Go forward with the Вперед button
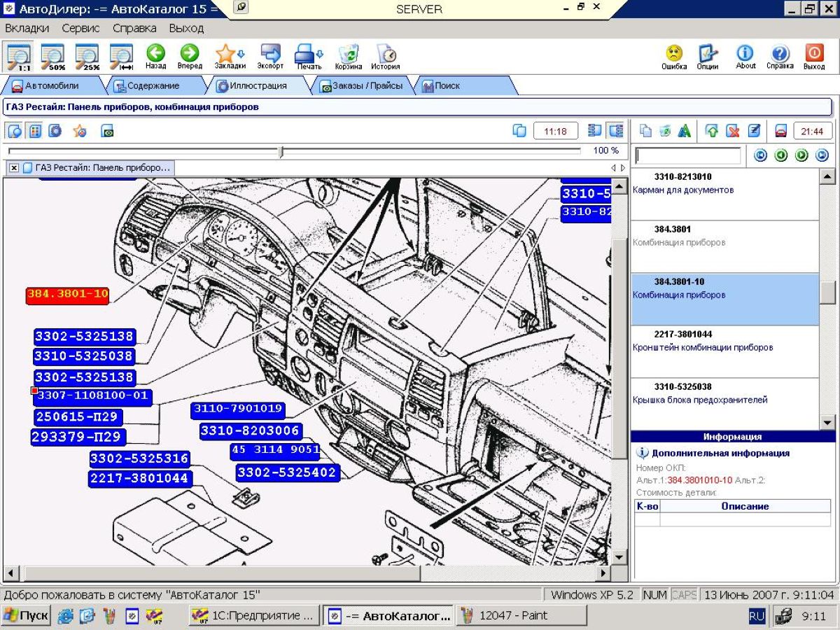Viewport: 840px width, 630px height. pos(190,56)
